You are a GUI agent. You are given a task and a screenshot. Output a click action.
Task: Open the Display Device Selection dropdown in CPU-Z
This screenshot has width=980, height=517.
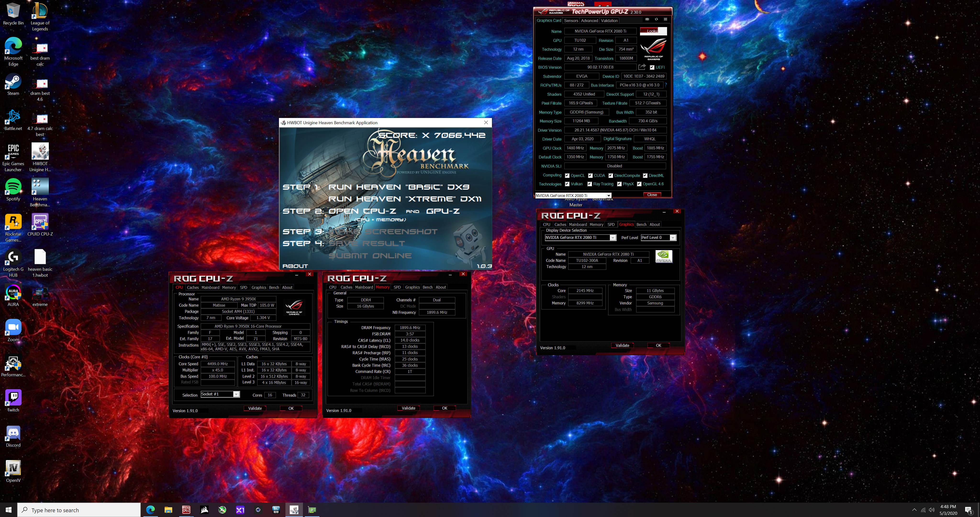click(x=580, y=238)
